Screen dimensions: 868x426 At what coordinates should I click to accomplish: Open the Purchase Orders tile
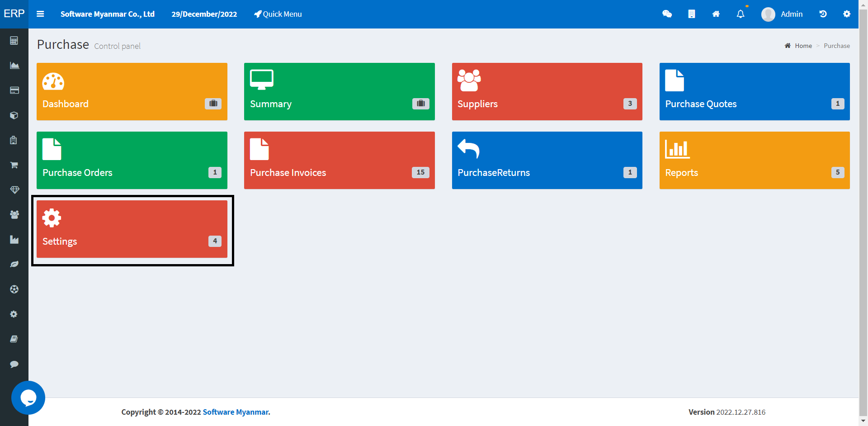tap(132, 160)
